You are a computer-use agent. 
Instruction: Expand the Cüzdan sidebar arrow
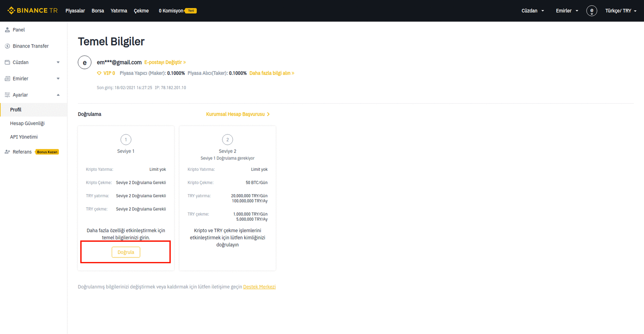(58, 62)
